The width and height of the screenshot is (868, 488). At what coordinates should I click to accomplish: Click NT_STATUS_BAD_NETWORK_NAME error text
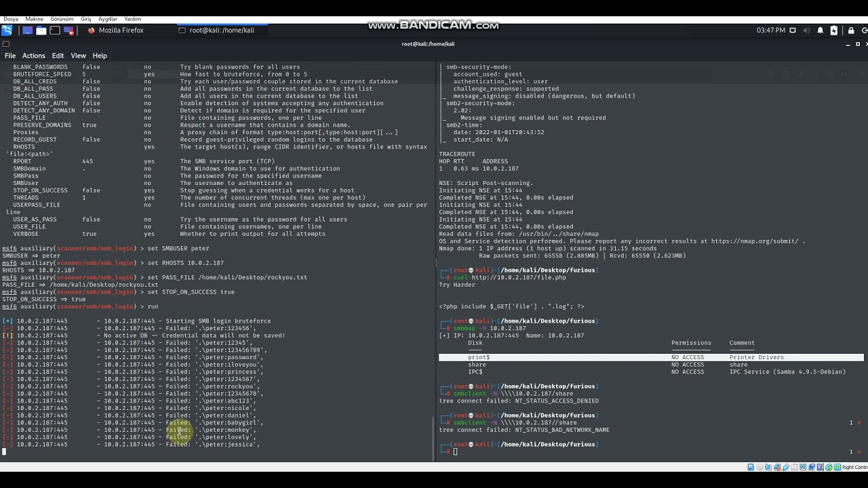tap(562, 430)
